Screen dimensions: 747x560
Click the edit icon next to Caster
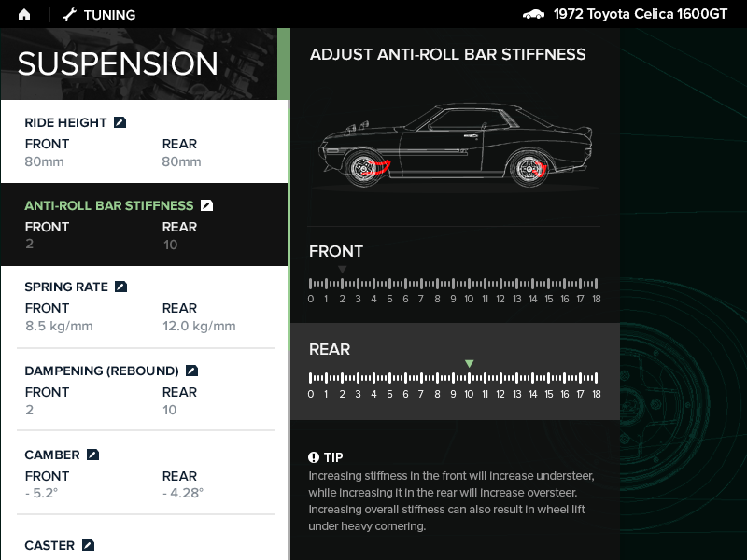(x=88, y=545)
